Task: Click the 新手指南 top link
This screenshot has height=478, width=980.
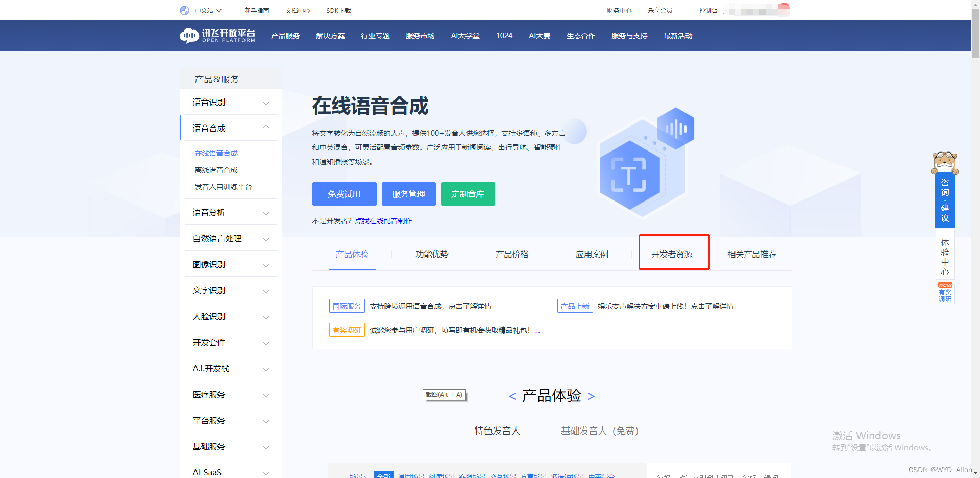Action: (x=257, y=10)
